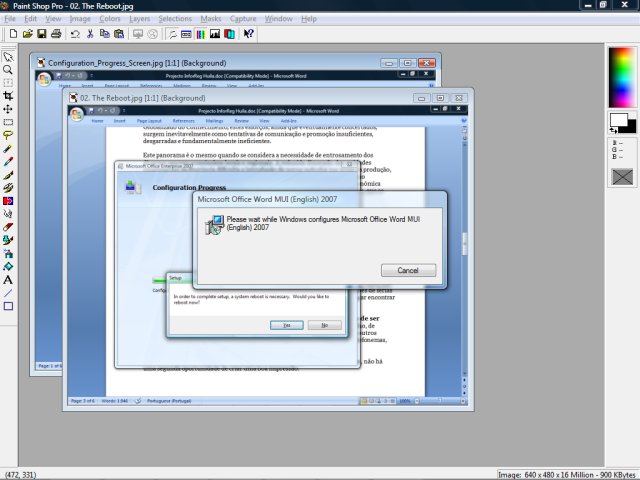Open the Edit menu
The height and width of the screenshot is (480, 640).
point(31,19)
